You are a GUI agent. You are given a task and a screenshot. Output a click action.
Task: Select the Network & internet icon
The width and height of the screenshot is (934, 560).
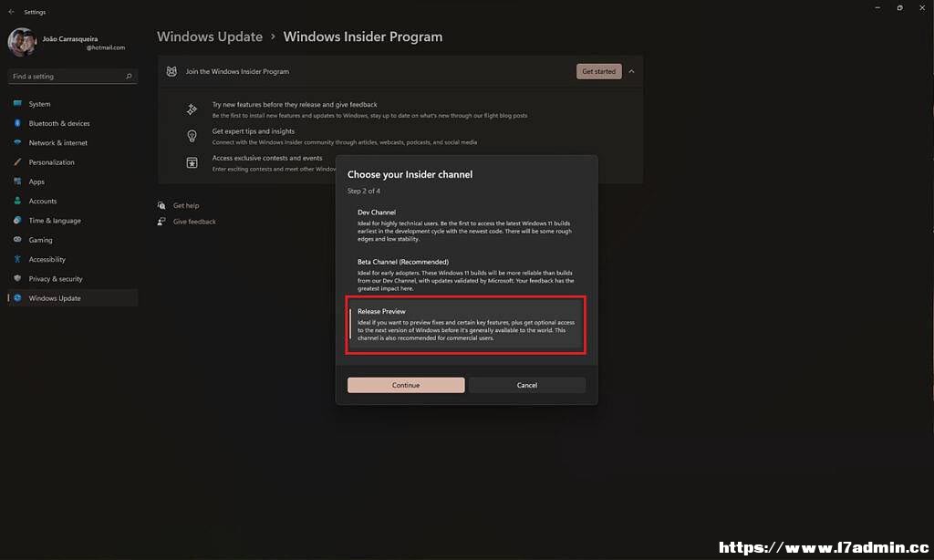(17, 143)
